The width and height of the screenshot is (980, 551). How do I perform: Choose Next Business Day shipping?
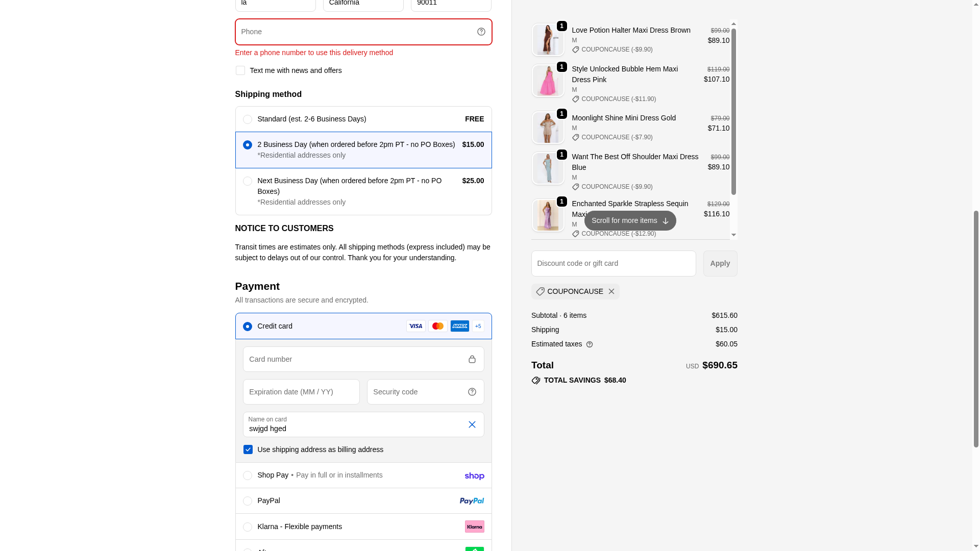coord(247,181)
